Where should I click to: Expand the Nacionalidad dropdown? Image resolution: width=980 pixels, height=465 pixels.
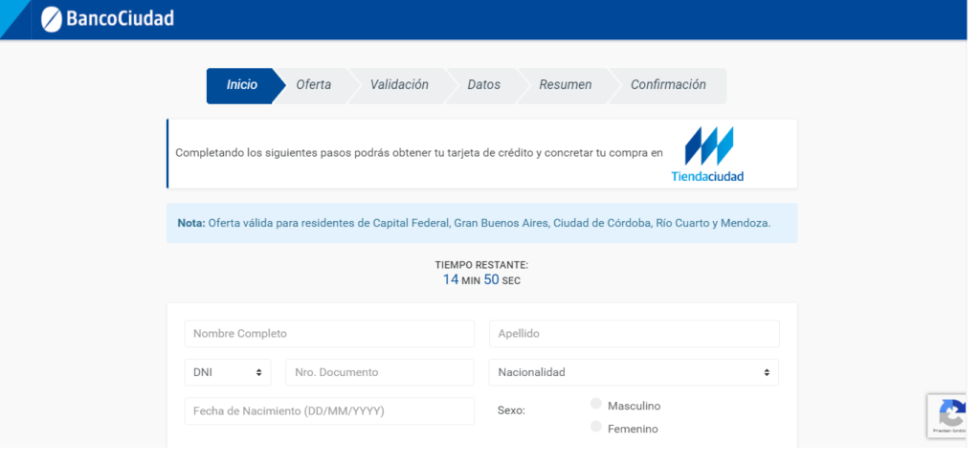[634, 372]
